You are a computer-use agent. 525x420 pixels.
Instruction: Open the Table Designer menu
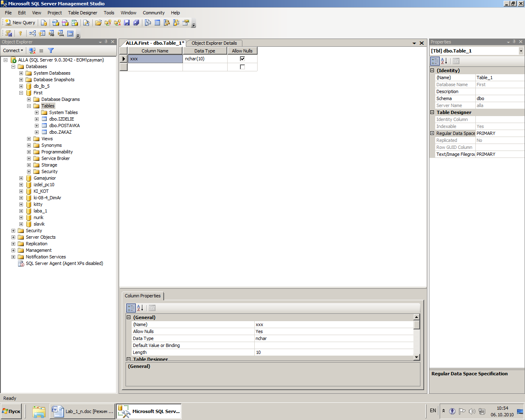coord(82,13)
